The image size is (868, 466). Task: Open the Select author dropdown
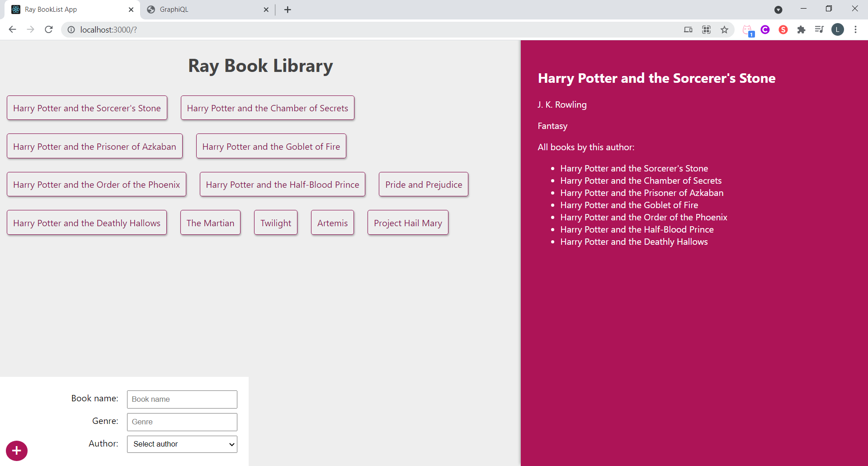(182, 444)
